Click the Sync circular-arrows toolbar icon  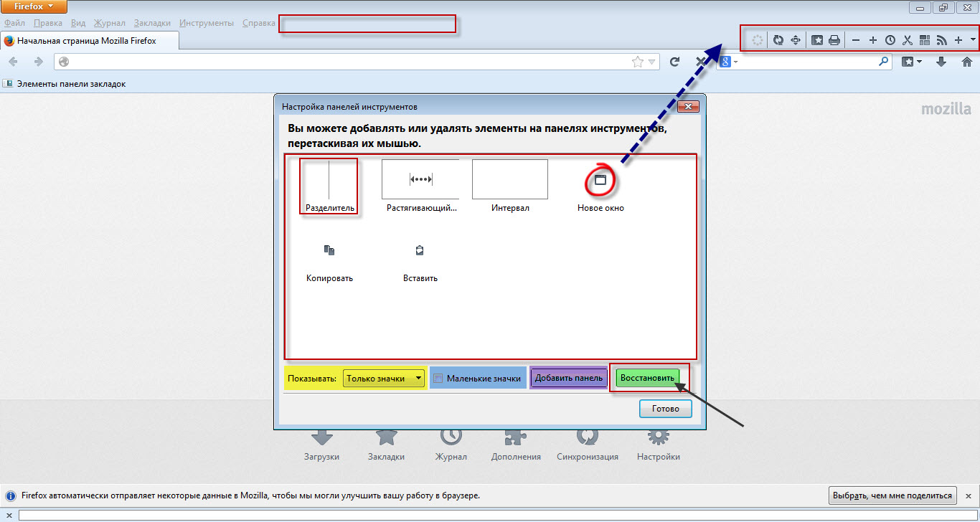point(778,40)
